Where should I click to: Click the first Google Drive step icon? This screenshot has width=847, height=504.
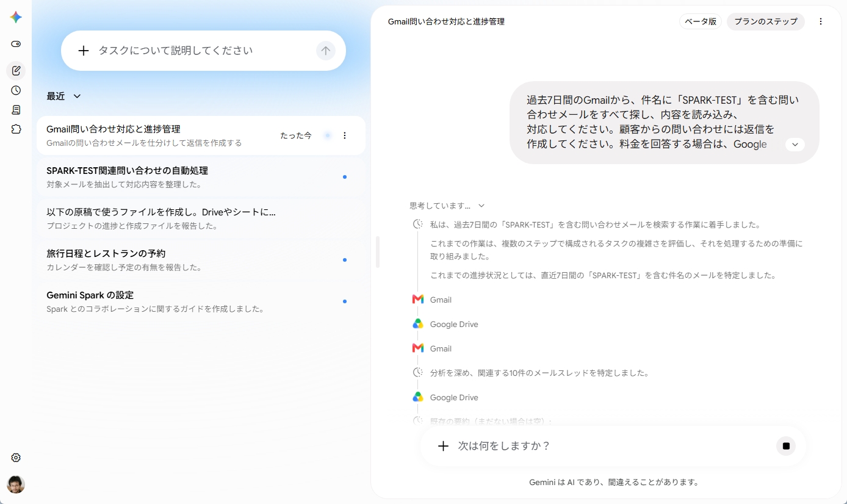point(418,324)
